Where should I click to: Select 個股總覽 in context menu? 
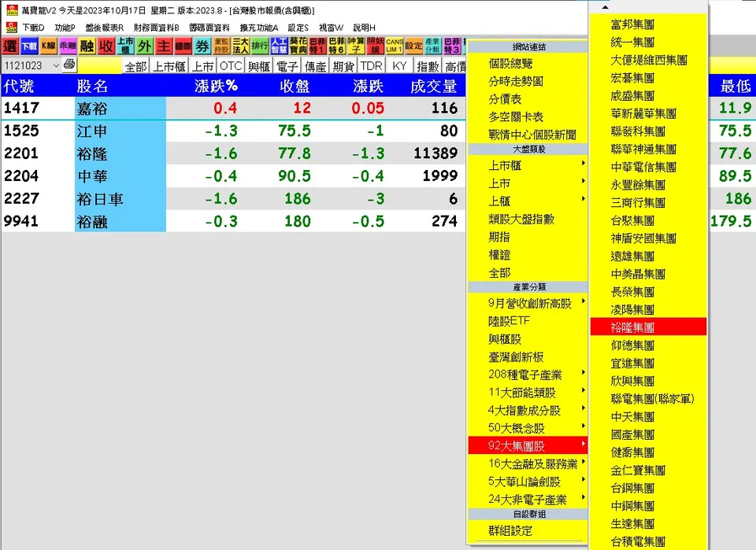point(528,64)
